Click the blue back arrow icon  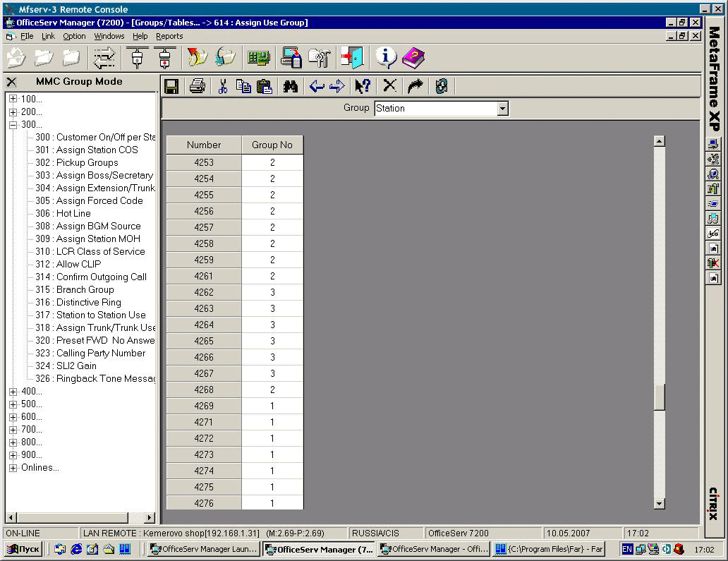pyautogui.click(x=317, y=86)
